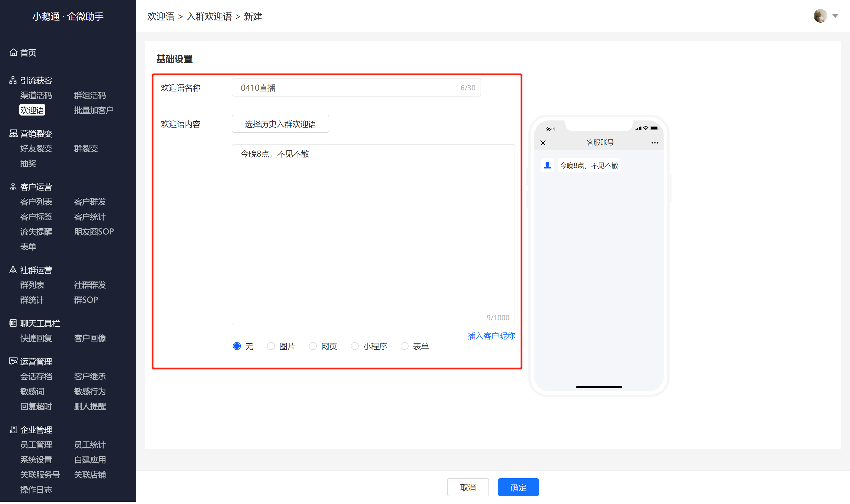Choose the 表单 attachment radio option
This screenshot has height=504, width=850.
coord(404,346)
